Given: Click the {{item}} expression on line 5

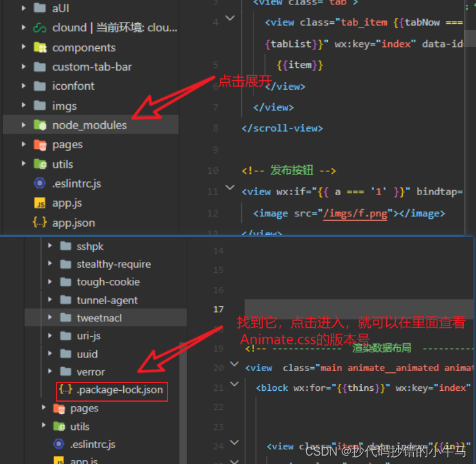Looking at the screenshot, I should 300,65.
